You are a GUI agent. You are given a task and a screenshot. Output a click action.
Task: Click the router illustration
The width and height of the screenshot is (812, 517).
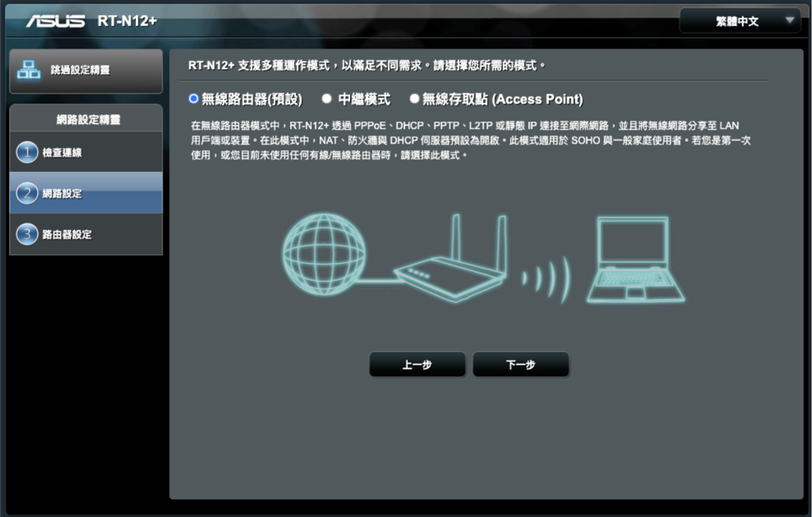(450, 258)
